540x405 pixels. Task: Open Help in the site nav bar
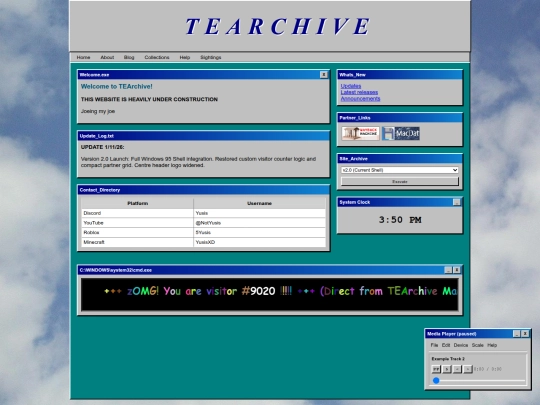click(x=185, y=57)
